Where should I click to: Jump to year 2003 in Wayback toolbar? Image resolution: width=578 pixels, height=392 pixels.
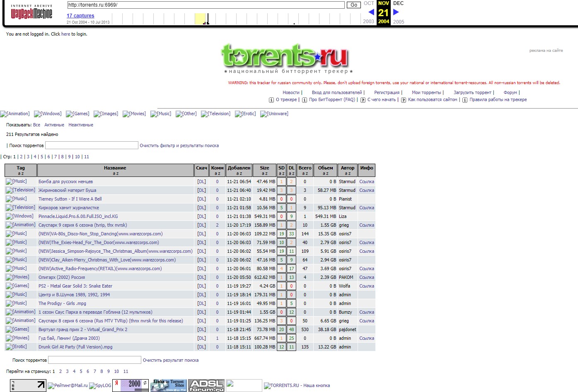[x=368, y=22]
